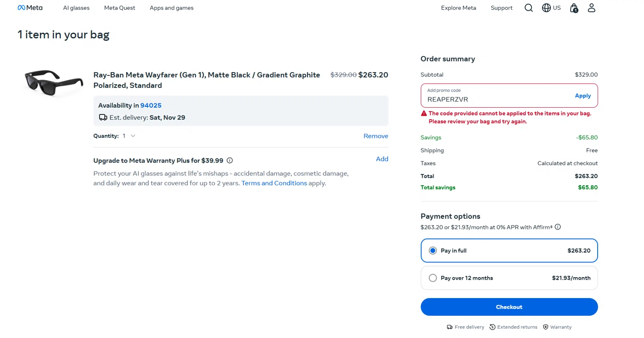Remove the Ray-Ban item from bag

tap(376, 136)
